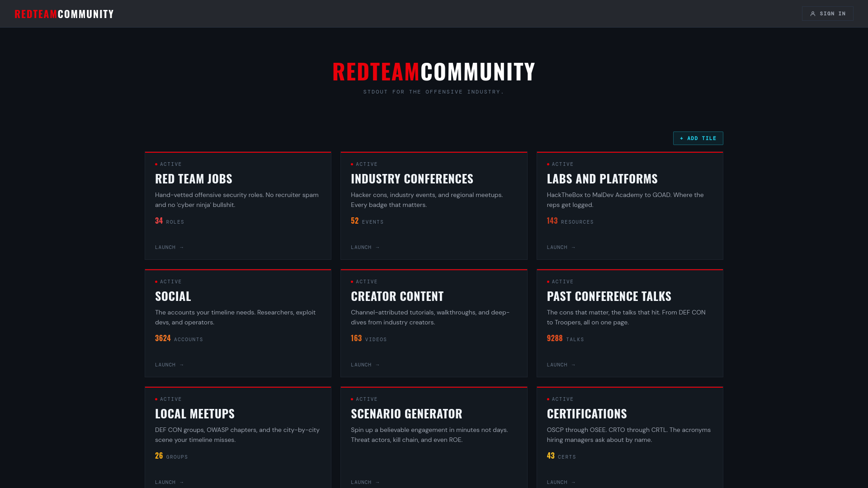The image size is (868, 488).
Task: Open the Creator Content tile title
Action: (397, 296)
